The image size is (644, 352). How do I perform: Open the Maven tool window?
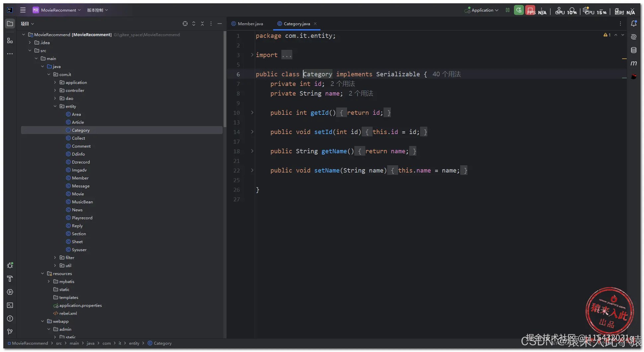click(634, 63)
